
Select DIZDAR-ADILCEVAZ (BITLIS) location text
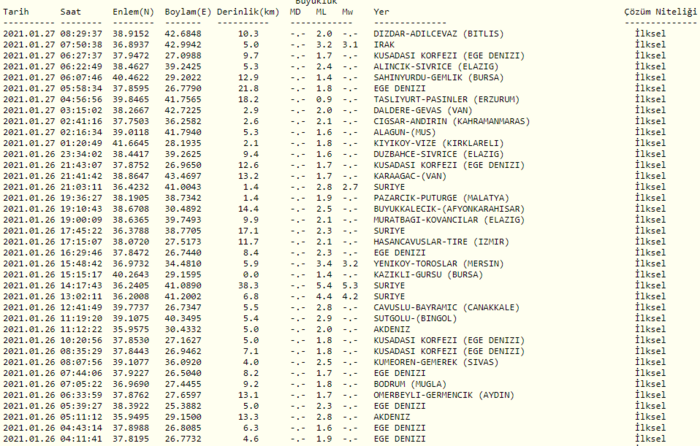click(x=438, y=34)
